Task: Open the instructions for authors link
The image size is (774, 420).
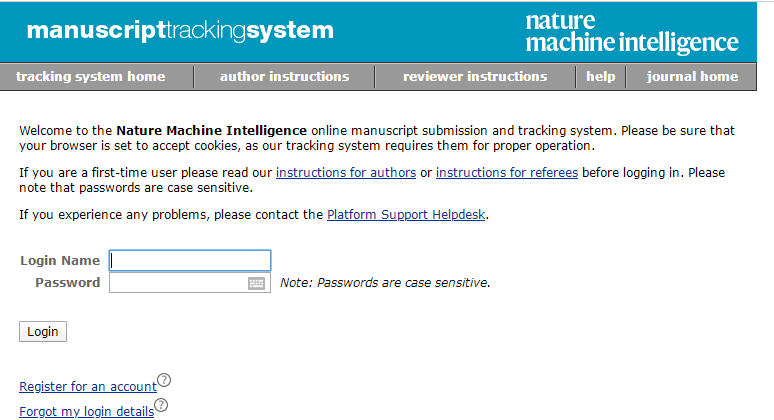Action: coord(346,173)
